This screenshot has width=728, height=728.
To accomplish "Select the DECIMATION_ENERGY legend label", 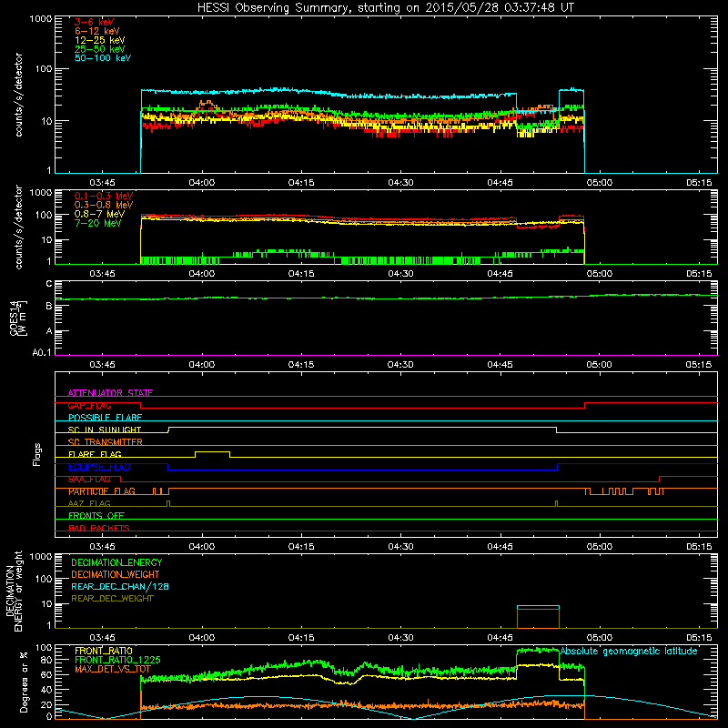I will click(116, 562).
